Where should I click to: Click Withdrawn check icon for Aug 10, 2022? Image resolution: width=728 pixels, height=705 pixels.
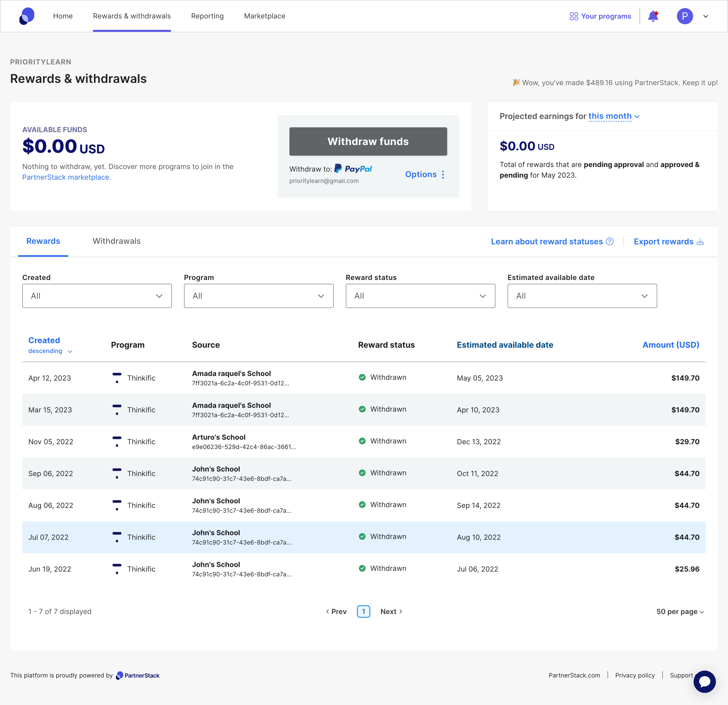(362, 536)
